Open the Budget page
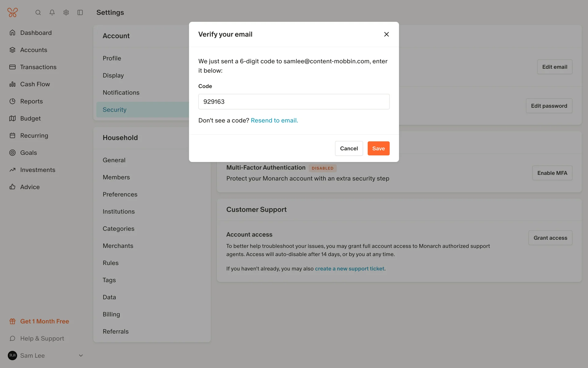Image resolution: width=588 pixels, height=368 pixels. (x=30, y=118)
